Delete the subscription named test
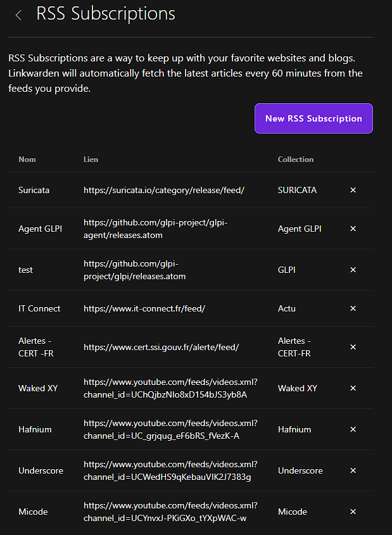 [353, 270]
